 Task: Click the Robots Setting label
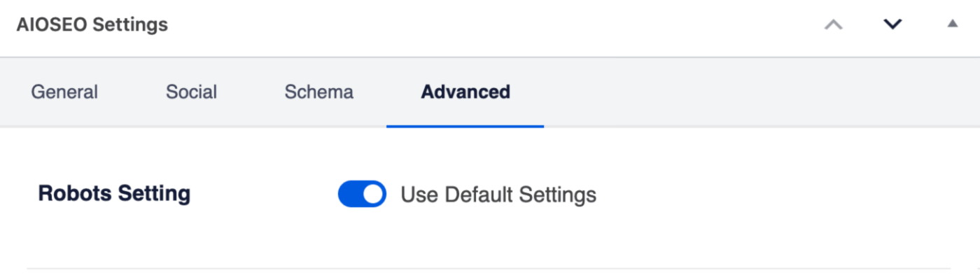(114, 193)
